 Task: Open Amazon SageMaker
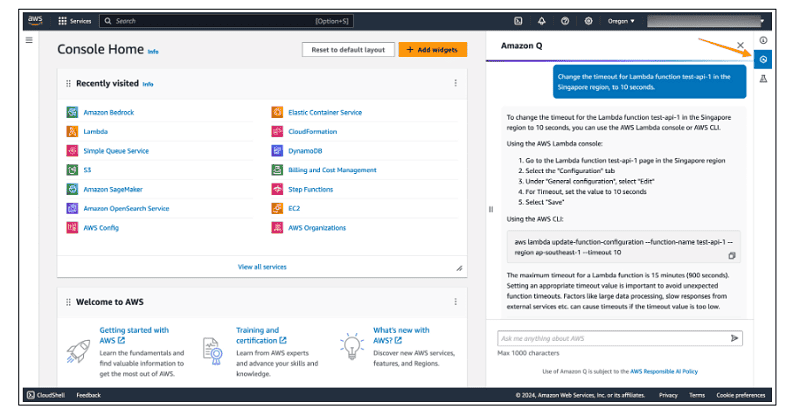pyautogui.click(x=113, y=189)
